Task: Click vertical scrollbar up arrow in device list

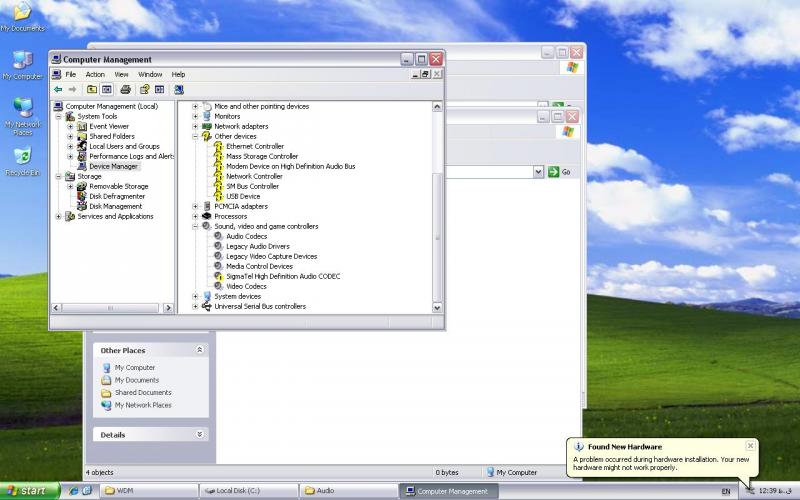Action: pos(437,107)
